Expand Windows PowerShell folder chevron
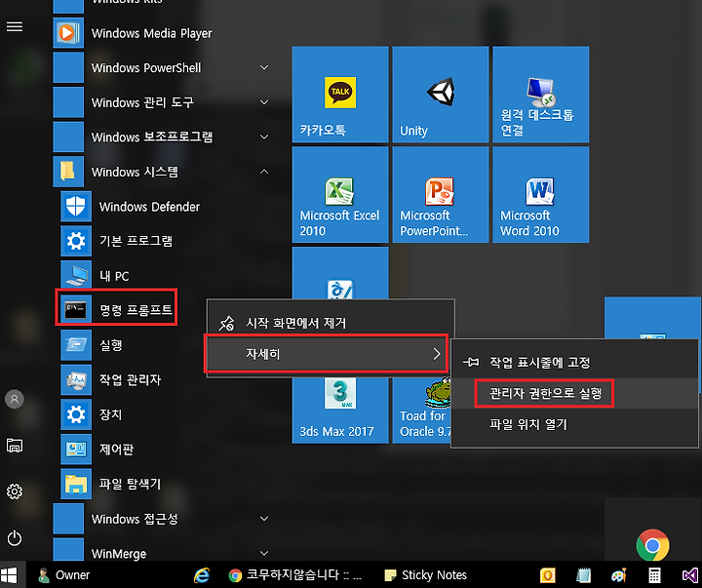Image resolution: width=702 pixels, height=588 pixels. coord(264,67)
